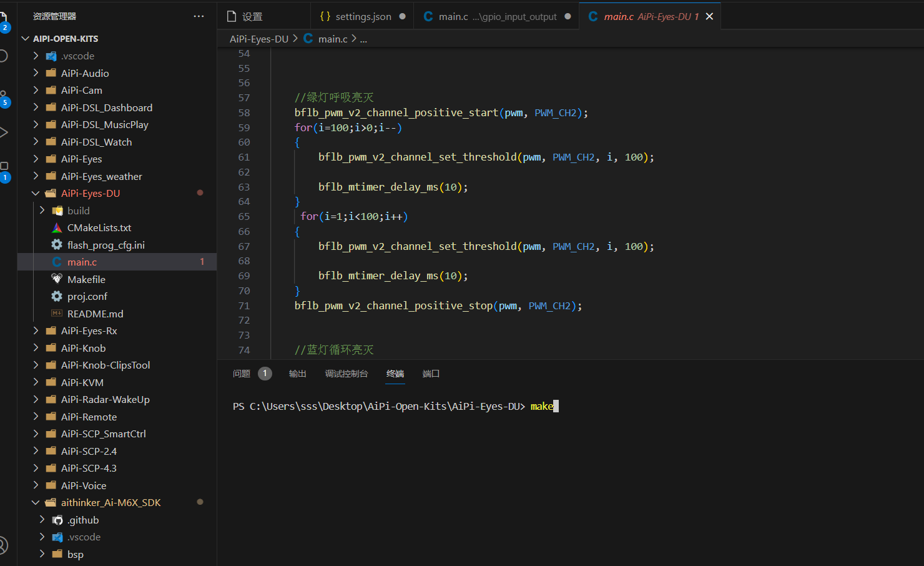Expand the AiPi-Knob-ClipsTool folder
This screenshot has height=566, width=924.
36,365
